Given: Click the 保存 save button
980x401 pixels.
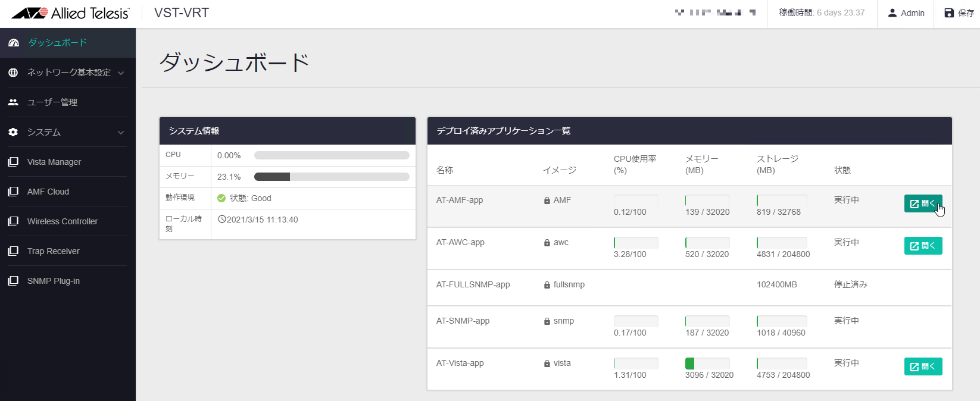Looking at the screenshot, I should click(x=959, y=13).
